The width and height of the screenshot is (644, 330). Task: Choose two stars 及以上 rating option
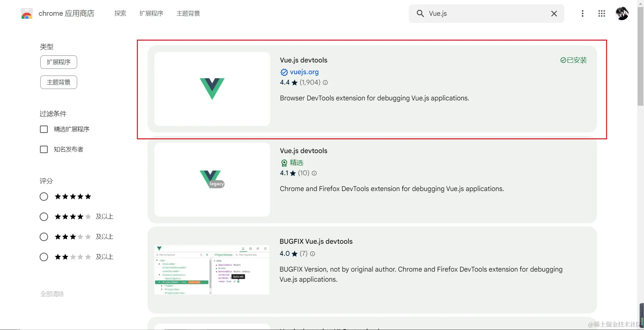(x=44, y=257)
